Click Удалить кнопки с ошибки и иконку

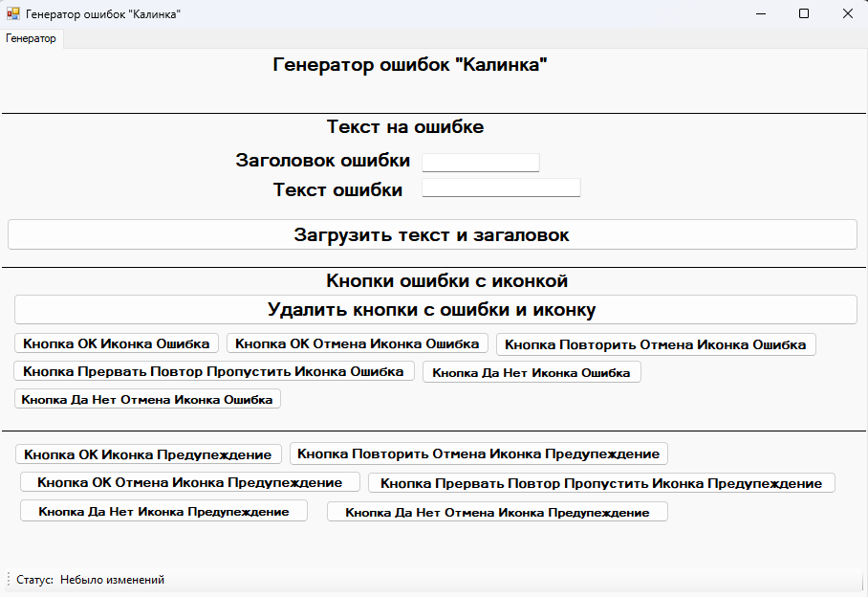point(435,310)
